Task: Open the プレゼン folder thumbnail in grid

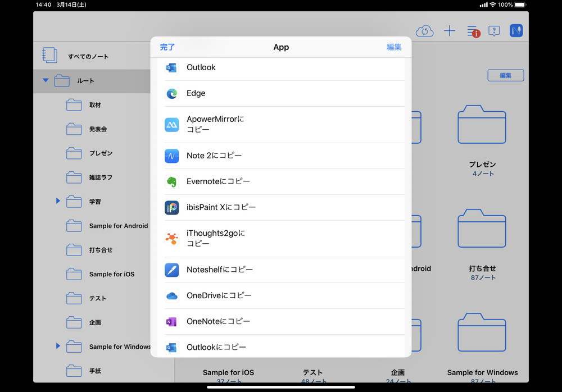Action: (x=482, y=124)
